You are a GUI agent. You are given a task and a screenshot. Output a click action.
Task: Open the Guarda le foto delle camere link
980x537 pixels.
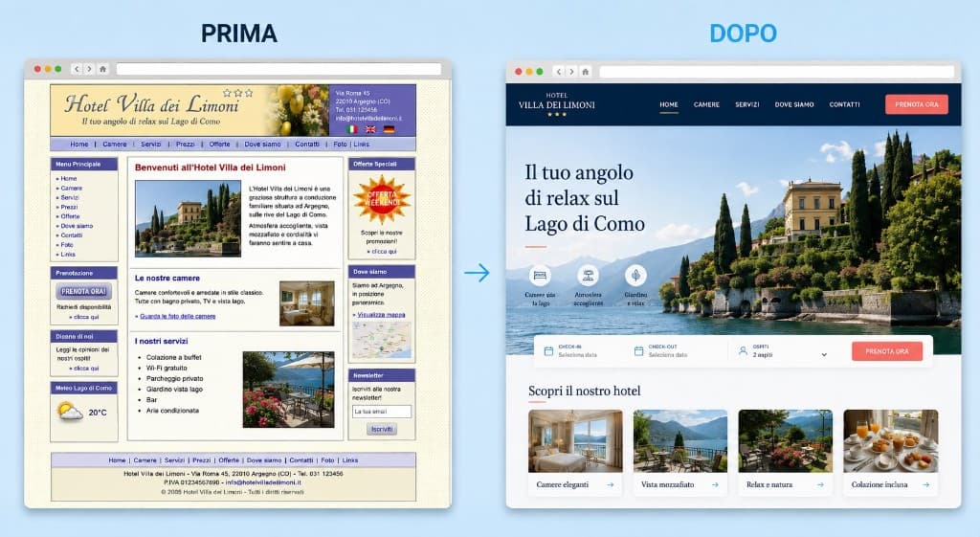(x=177, y=316)
